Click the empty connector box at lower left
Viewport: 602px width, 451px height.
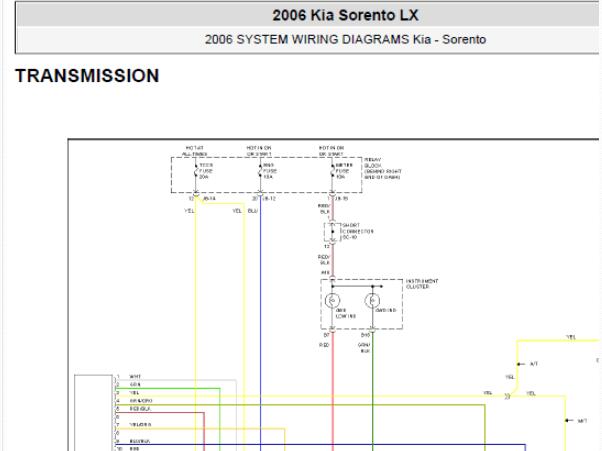click(93, 413)
